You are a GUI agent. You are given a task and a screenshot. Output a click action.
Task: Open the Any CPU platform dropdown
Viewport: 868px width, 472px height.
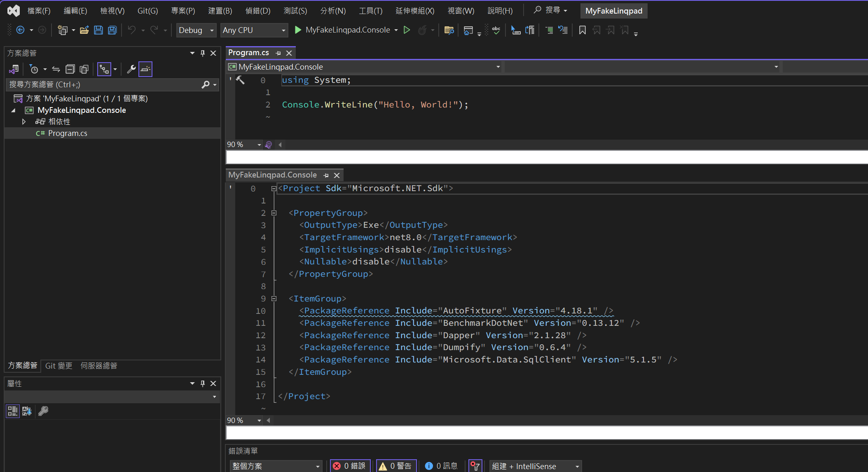tap(254, 30)
